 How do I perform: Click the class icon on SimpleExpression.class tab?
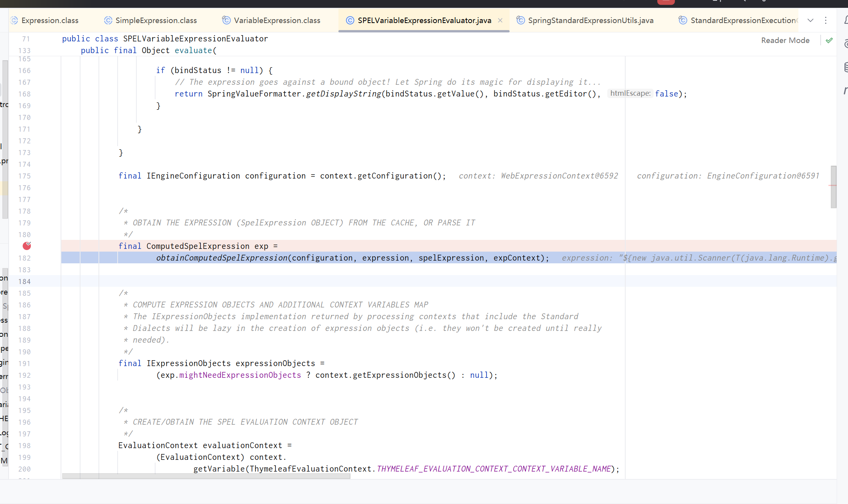point(107,20)
